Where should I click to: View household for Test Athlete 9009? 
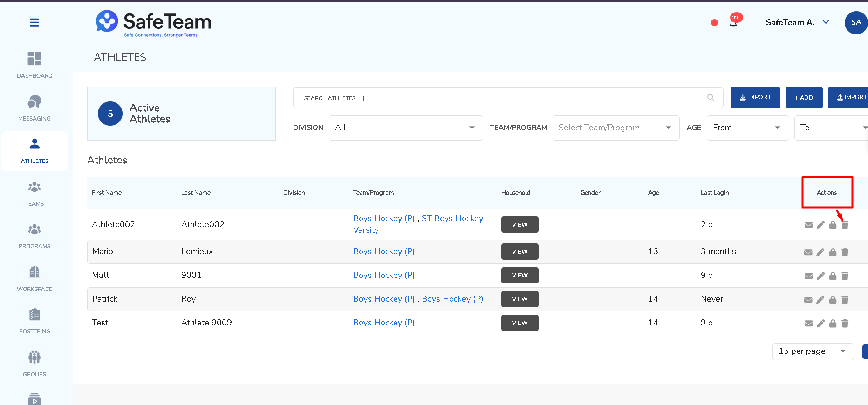[x=520, y=323]
